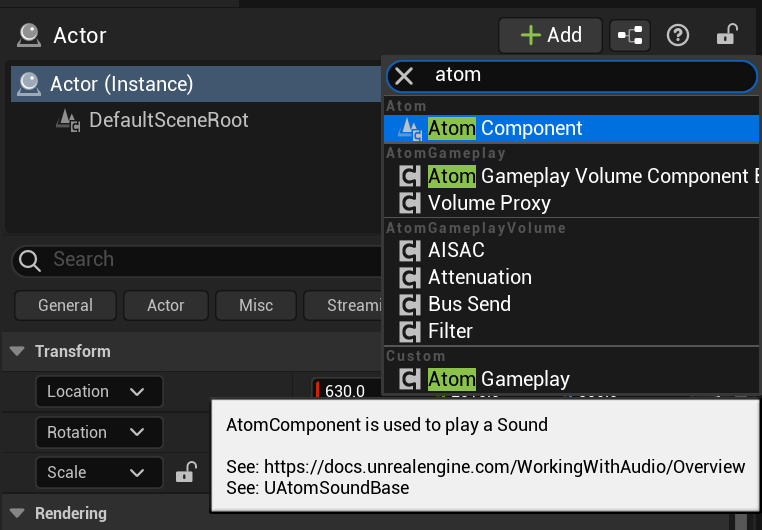The width and height of the screenshot is (762, 530).
Task: Clear the atom search with X
Action: pos(404,76)
